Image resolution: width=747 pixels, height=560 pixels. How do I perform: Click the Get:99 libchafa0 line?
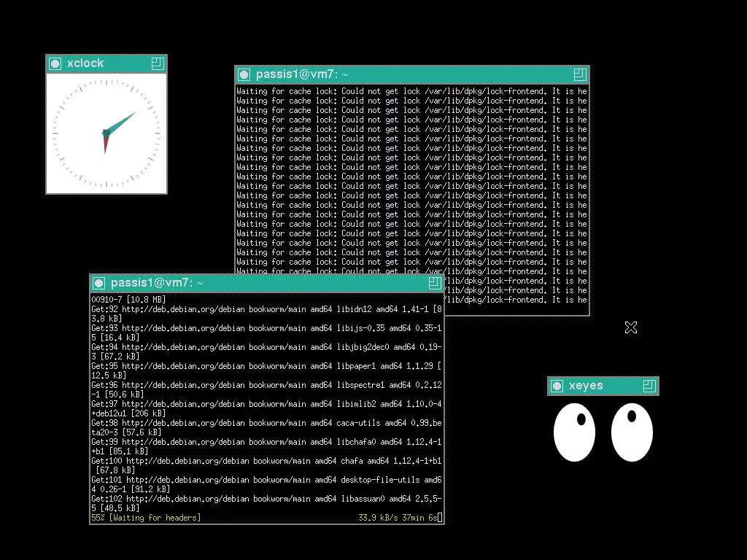pos(267,442)
